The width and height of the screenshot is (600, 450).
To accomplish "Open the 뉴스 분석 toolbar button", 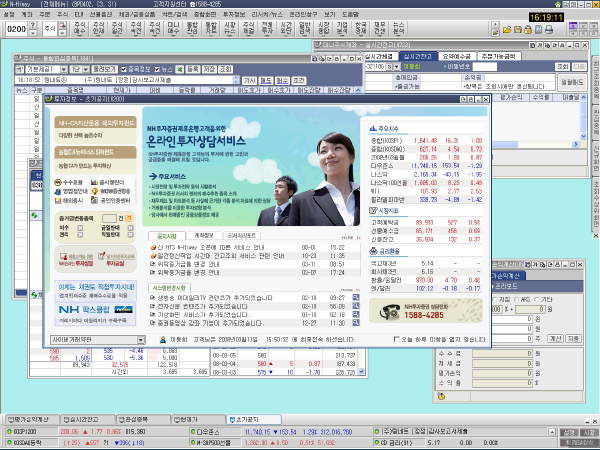I will (x=398, y=29).
